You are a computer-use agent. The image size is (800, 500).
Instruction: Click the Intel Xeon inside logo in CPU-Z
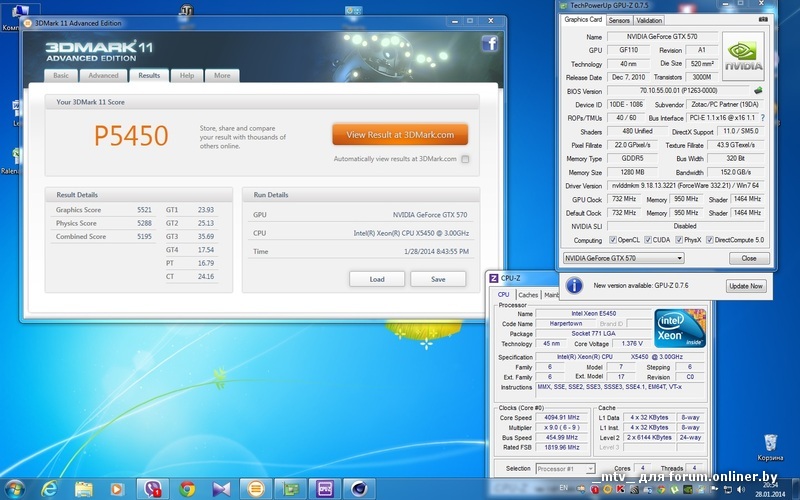(680, 328)
